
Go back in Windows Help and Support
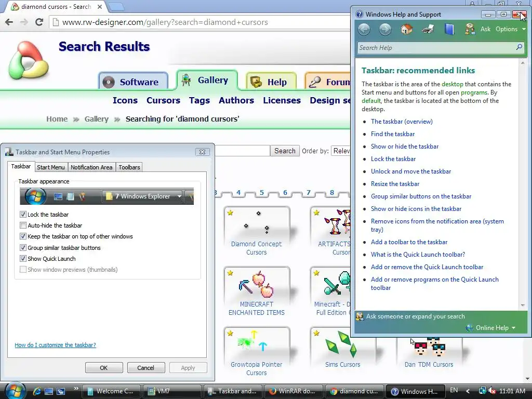click(x=364, y=29)
